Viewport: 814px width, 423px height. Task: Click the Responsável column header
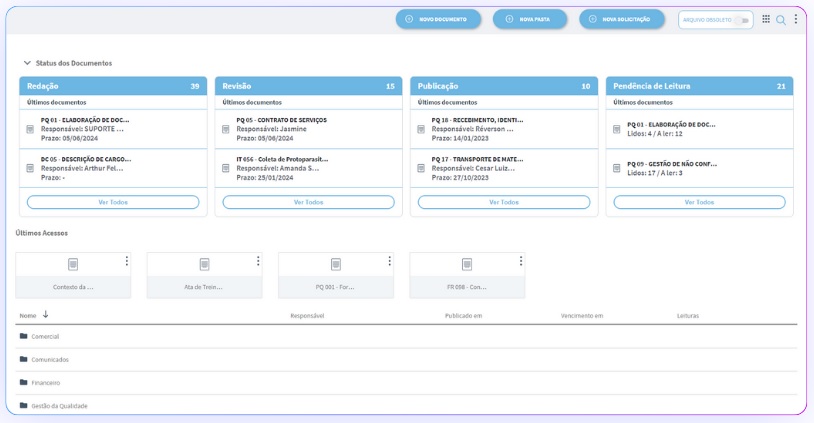tap(307, 316)
